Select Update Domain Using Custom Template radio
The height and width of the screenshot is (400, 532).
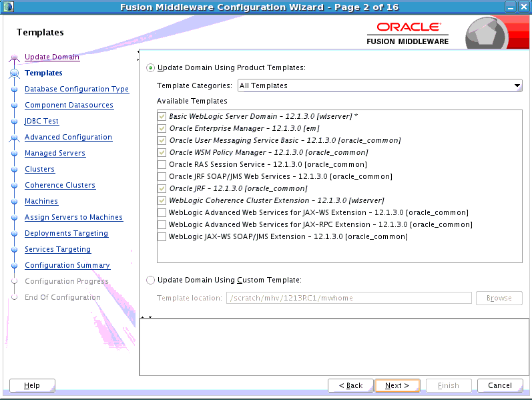pos(150,280)
